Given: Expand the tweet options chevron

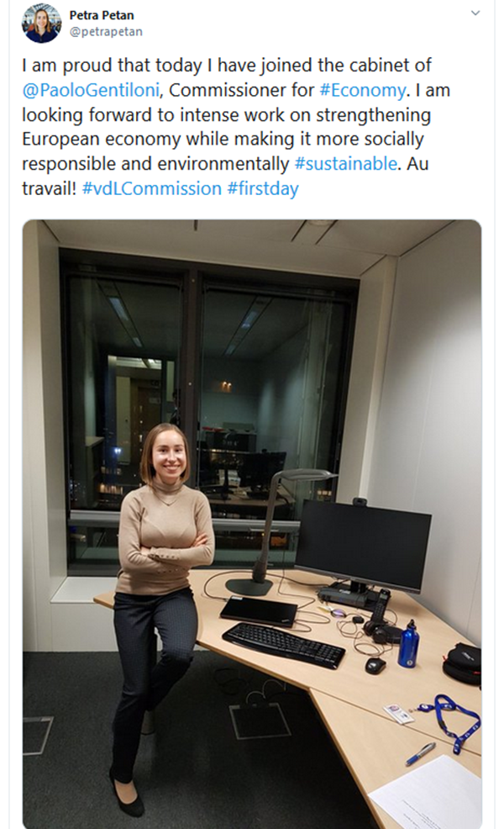Looking at the screenshot, I should click(x=475, y=13).
